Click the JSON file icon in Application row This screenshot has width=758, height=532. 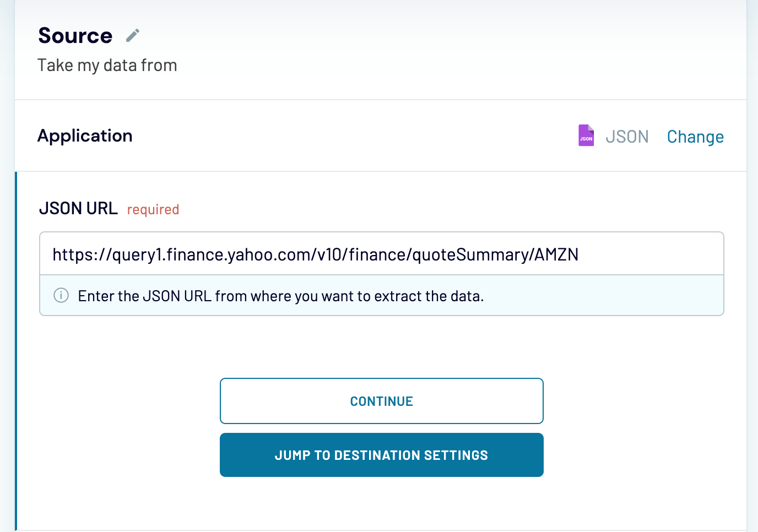tap(586, 135)
